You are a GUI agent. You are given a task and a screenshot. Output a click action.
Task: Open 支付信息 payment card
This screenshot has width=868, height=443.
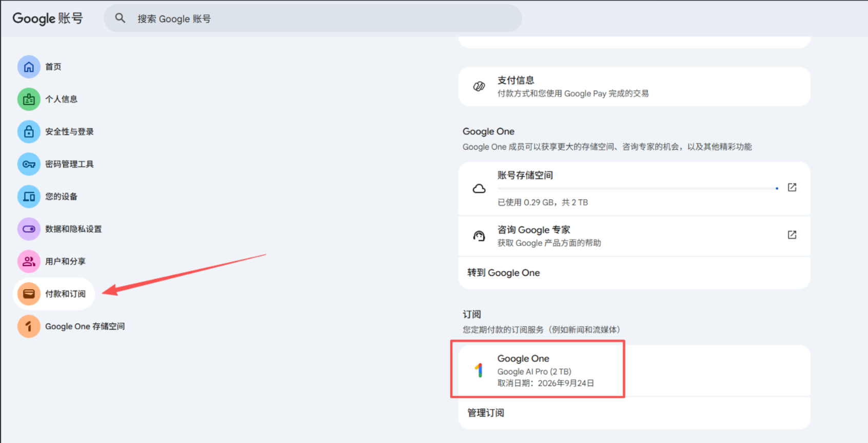634,87
